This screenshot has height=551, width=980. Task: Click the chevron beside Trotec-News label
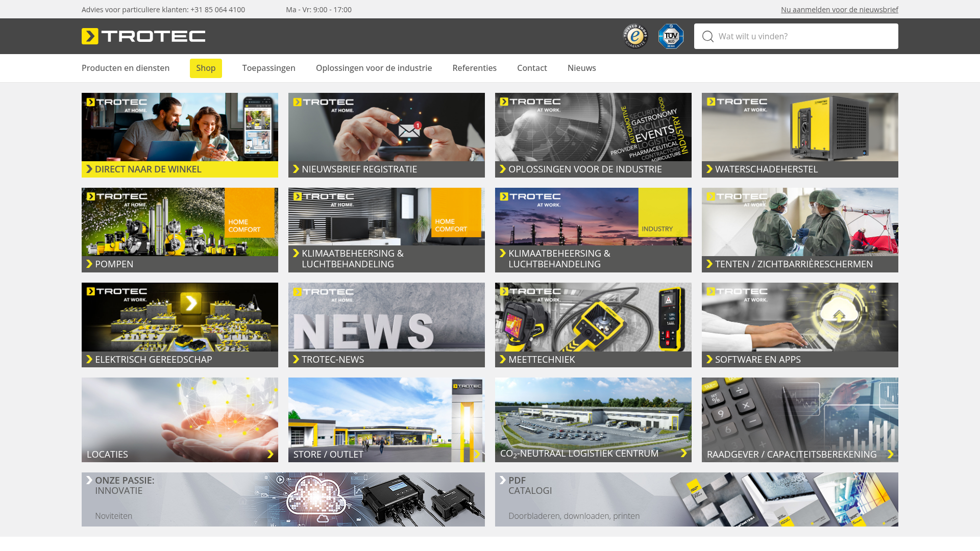[x=296, y=359]
